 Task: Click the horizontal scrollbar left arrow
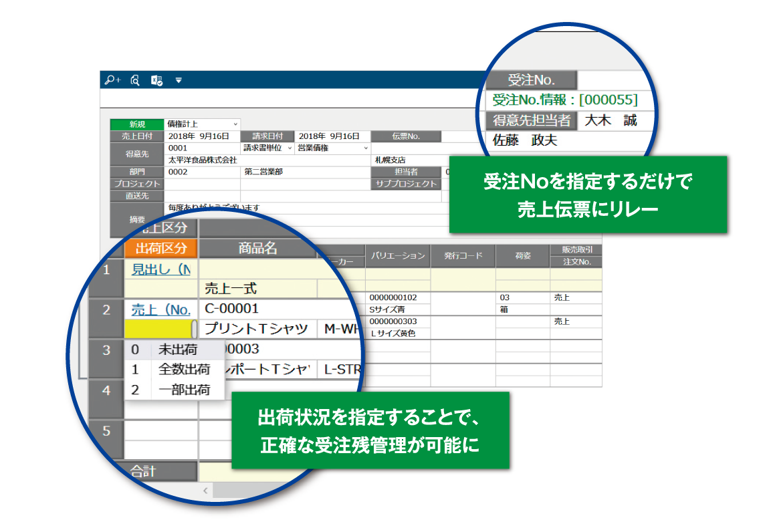205,491
